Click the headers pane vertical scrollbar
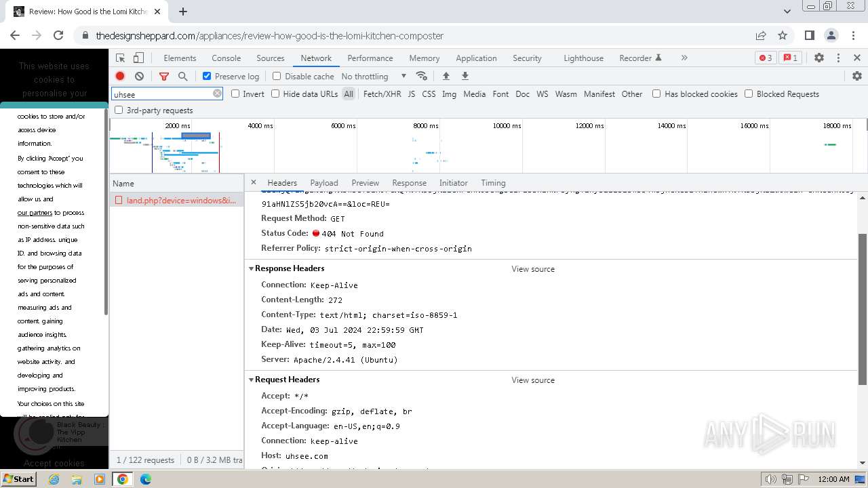The width and height of the screenshot is (868, 488). tap(863, 309)
